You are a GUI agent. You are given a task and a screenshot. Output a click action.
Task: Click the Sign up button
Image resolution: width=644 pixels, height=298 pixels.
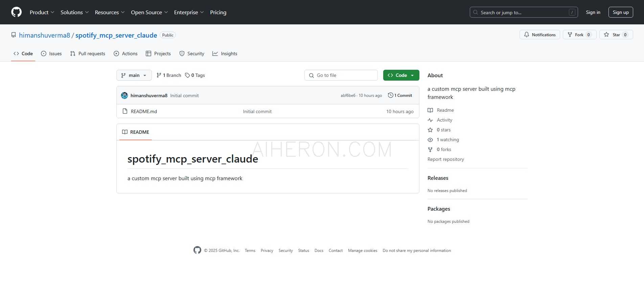coord(621,12)
